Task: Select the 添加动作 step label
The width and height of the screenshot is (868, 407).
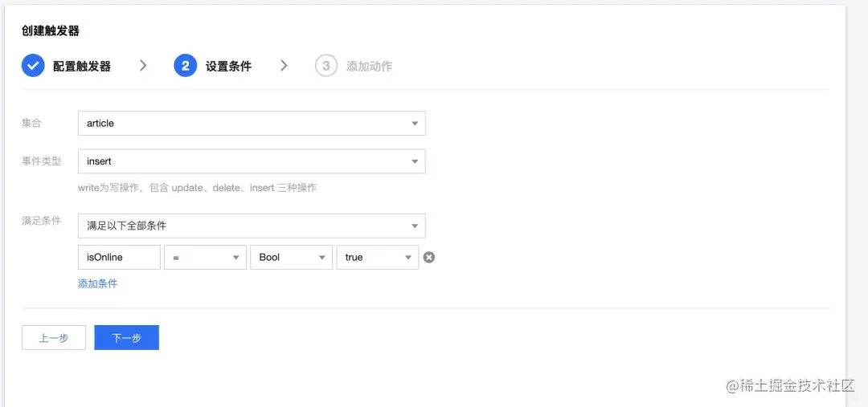Action: coord(369,67)
